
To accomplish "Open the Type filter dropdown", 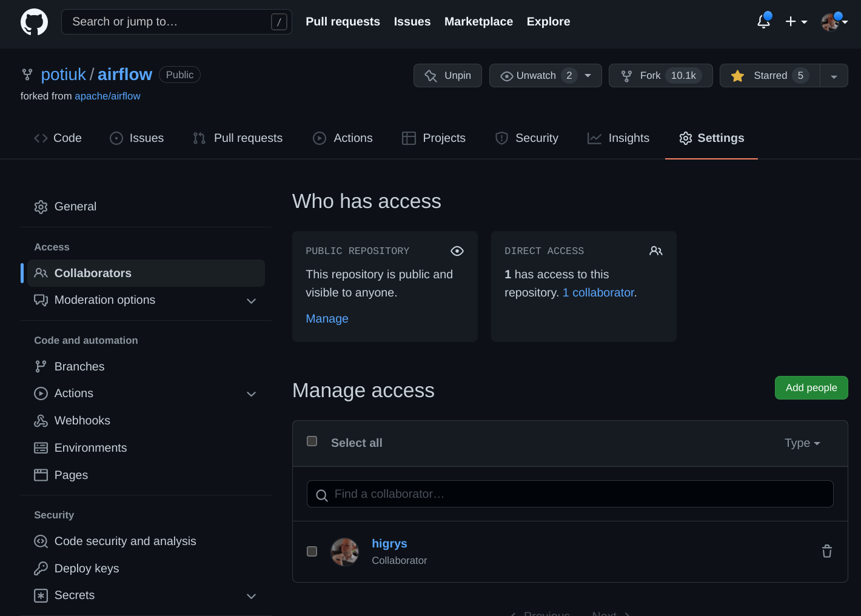I will pyautogui.click(x=802, y=443).
